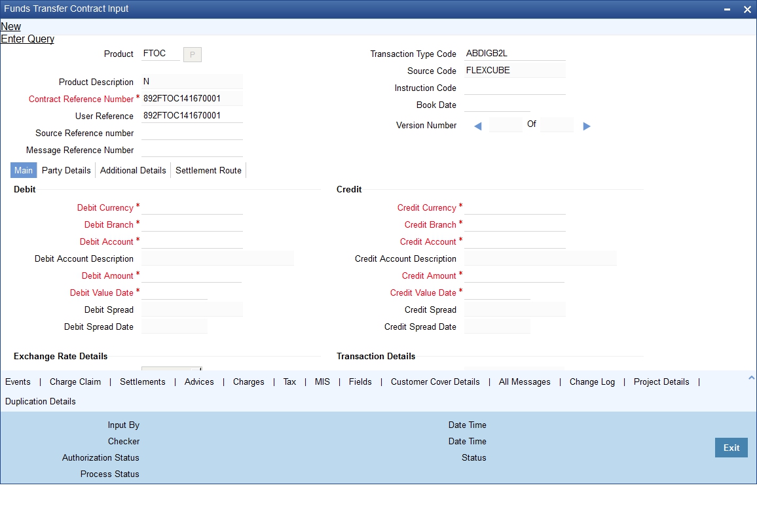Click the Debit Currency field
The height and width of the screenshot is (532, 757).
(192, 207)
